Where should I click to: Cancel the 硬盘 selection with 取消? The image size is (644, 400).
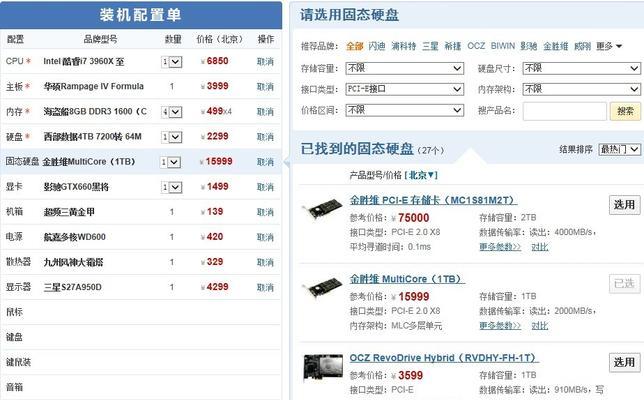(x=265, y=137)
